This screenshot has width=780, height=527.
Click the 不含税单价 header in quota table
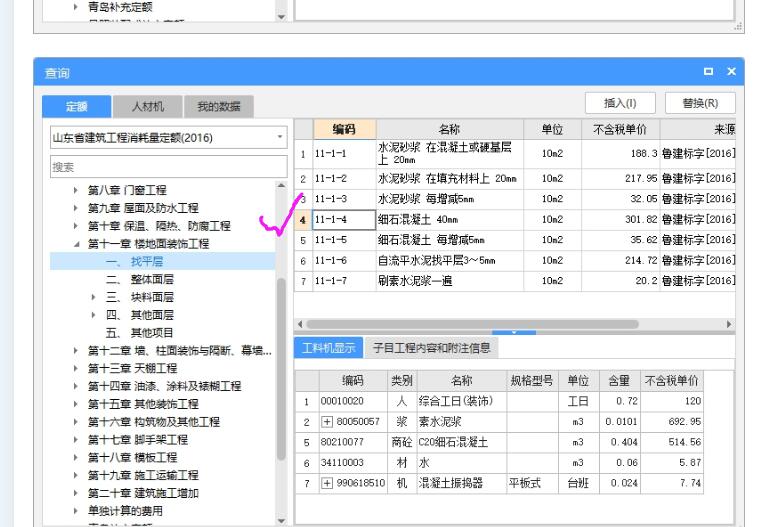(620, 129)
